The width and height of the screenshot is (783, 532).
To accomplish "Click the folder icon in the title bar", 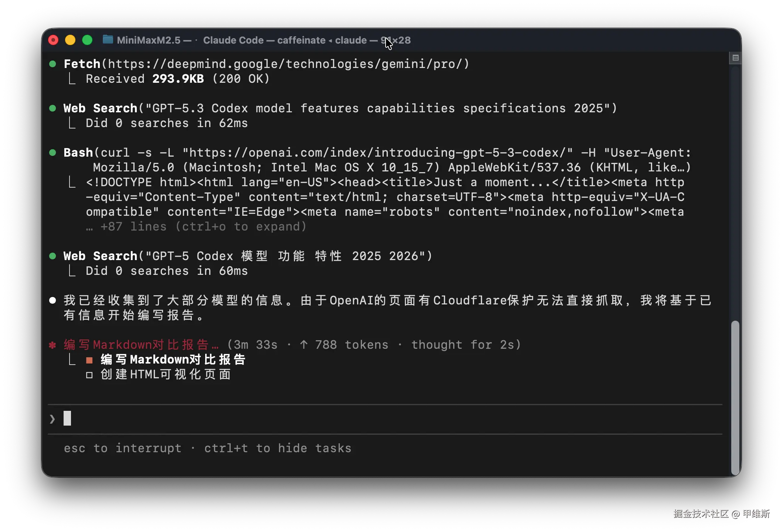I will [108, 40].
